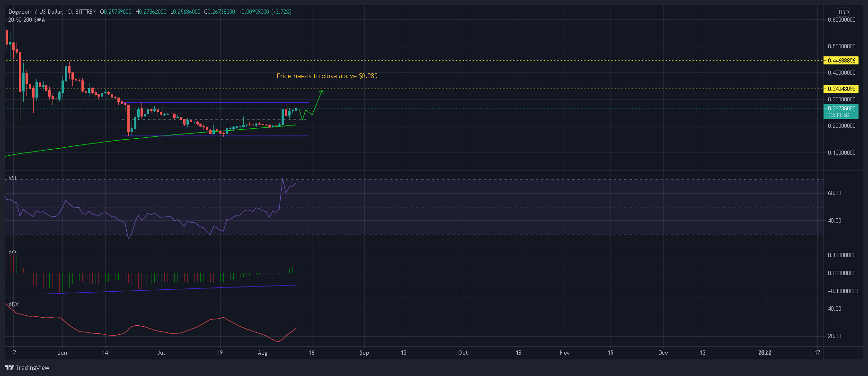Click the high price value H0.27362000

pos(151,12)
